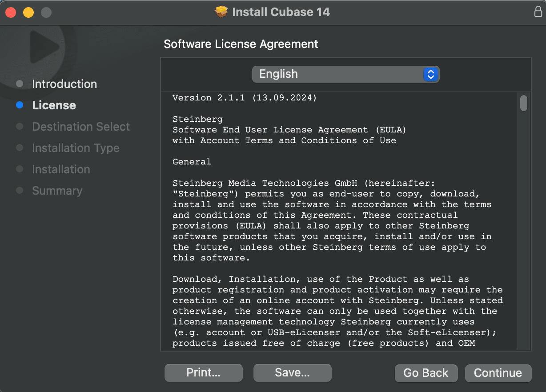This screenshot has height=392, width=546.
Task: Click the 'Version 2.1.1 (13.09.2024)' line
Action: [245, 98]
